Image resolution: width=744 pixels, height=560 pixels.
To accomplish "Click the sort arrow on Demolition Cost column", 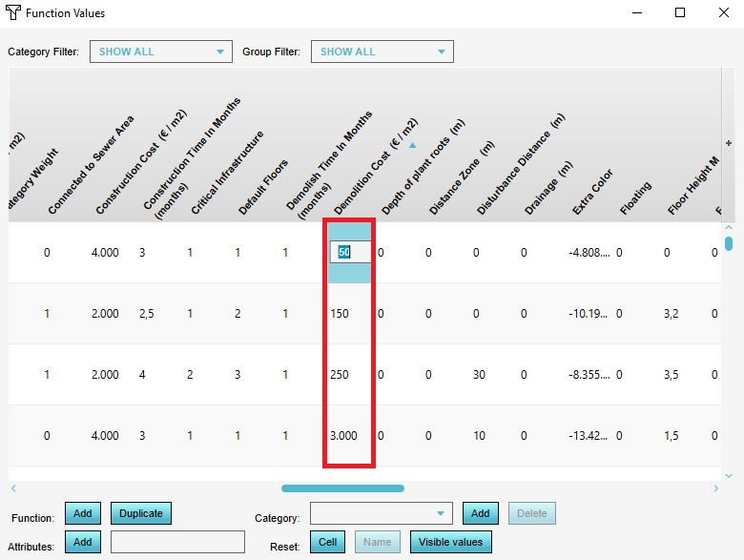I will (412, 146).
